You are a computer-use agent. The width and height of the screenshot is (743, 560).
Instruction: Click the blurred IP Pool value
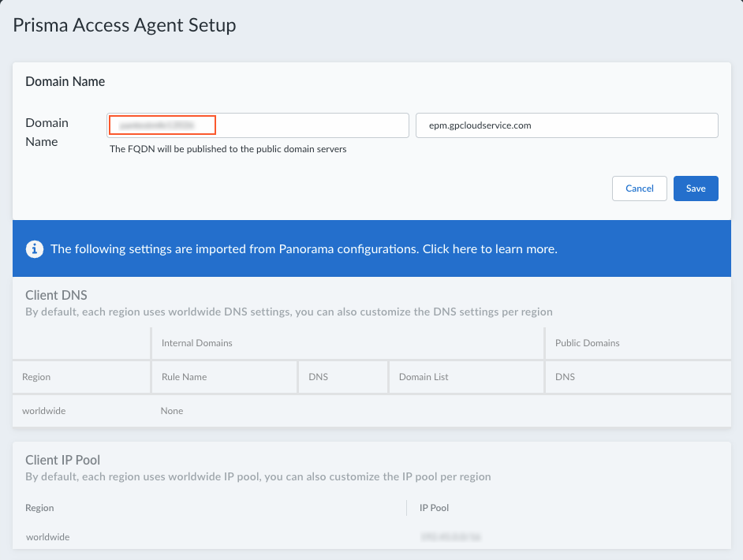(x=450, y=537)
